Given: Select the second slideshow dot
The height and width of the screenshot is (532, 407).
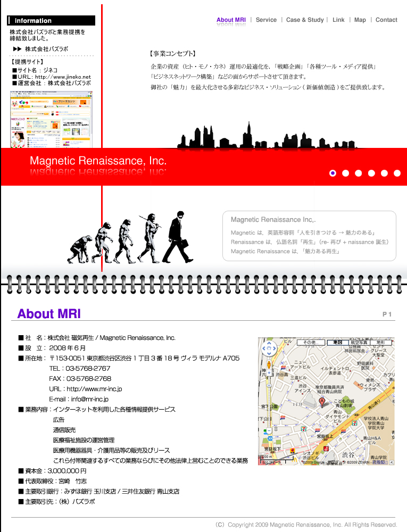Looking at the screenshot, I should pyautogui.click(x=346, y=173).
